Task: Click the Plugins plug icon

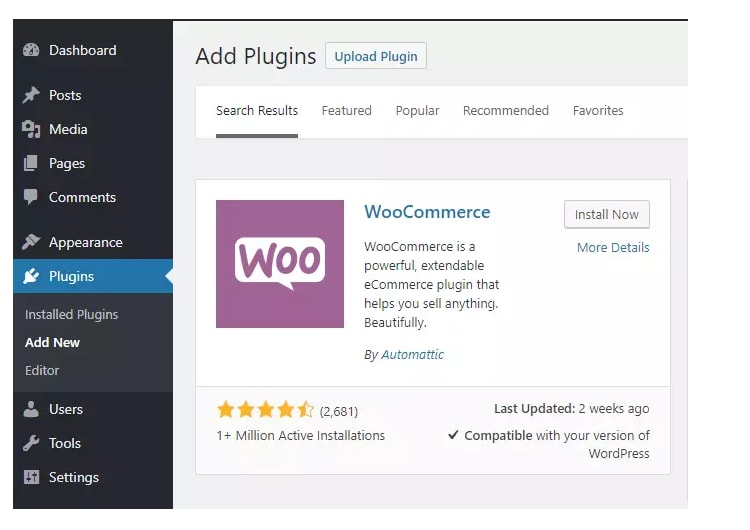Action: click(31, 276)
